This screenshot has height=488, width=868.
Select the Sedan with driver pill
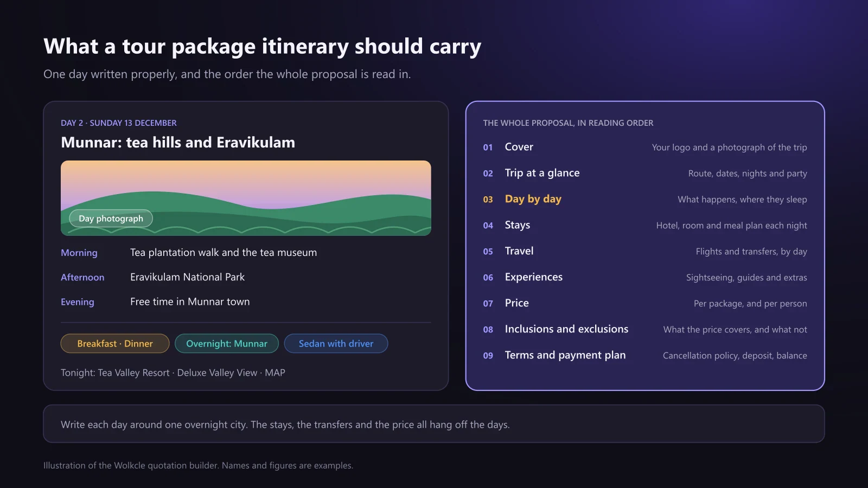[x=336, y=344]
